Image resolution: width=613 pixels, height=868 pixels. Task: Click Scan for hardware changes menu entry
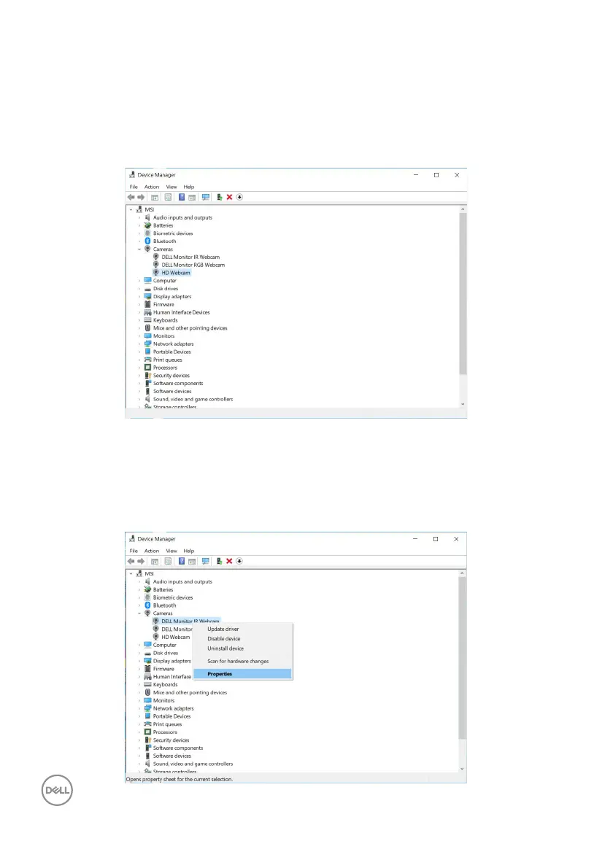point(238,662)
